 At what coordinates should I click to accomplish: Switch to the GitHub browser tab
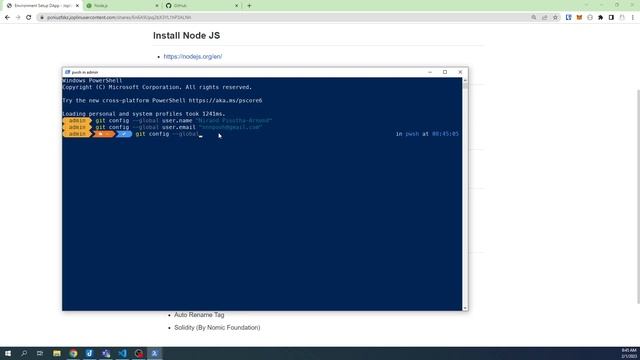(202, 6)
